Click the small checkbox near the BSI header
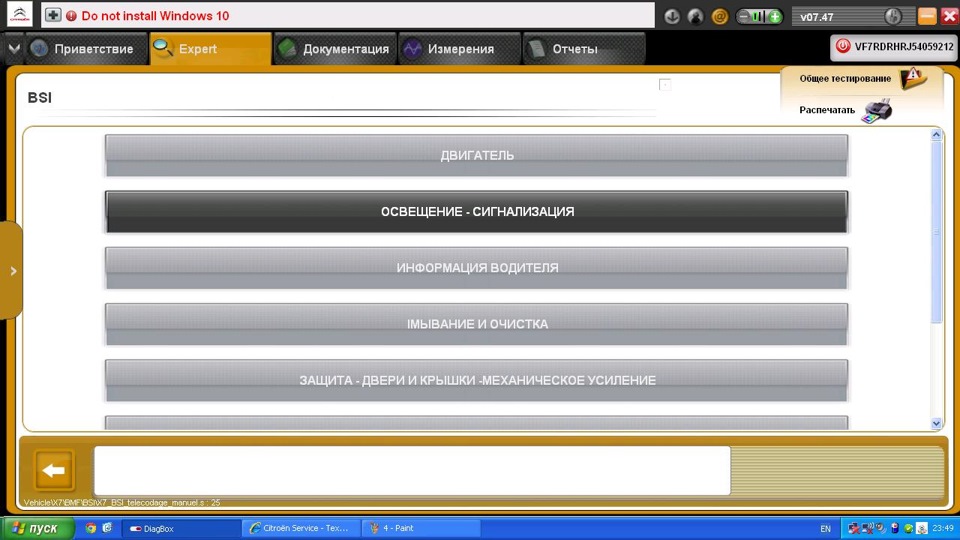This screenshot has width=960, height=540. (665, 84)
